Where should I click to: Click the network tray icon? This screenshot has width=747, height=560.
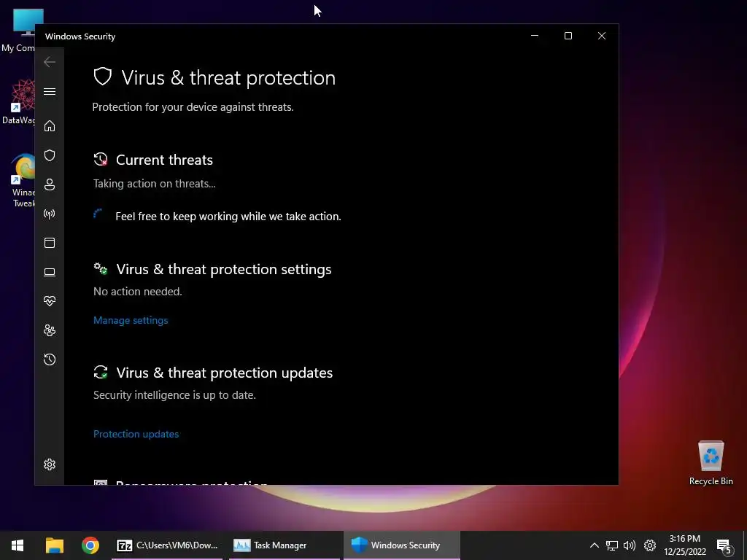[612, 545]
